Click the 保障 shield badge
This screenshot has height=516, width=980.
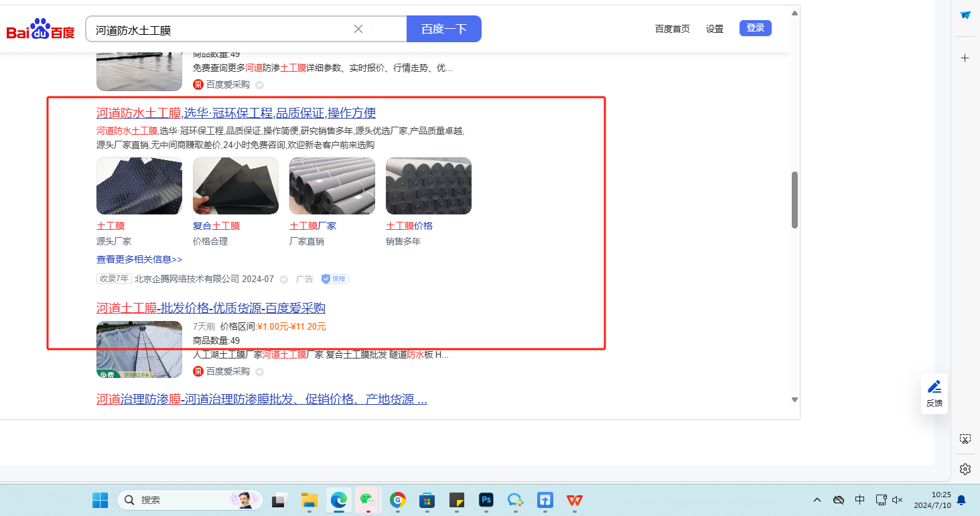[x=335, y=279]
